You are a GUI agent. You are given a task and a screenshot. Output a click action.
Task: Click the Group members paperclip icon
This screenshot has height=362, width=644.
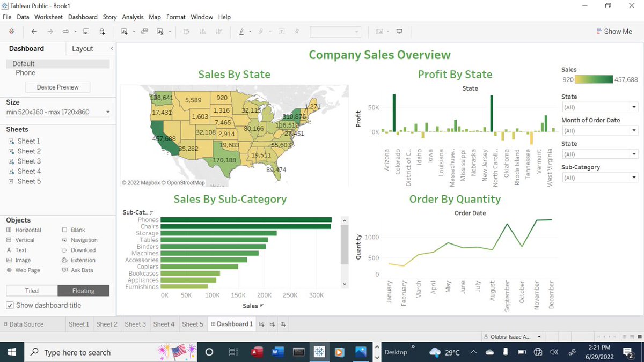(261, 32)
